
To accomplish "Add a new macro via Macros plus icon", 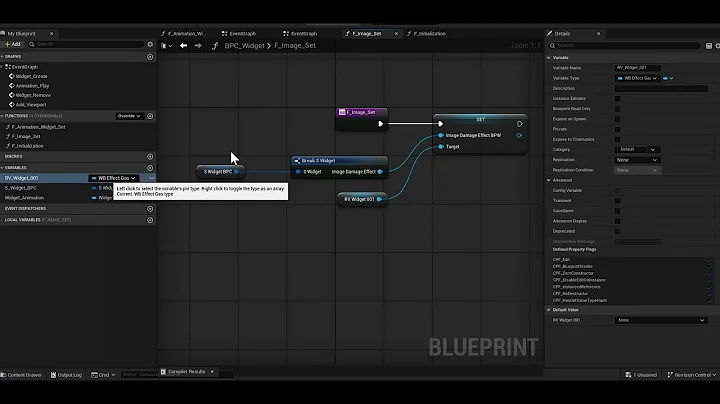I will (x=150, y=157).
